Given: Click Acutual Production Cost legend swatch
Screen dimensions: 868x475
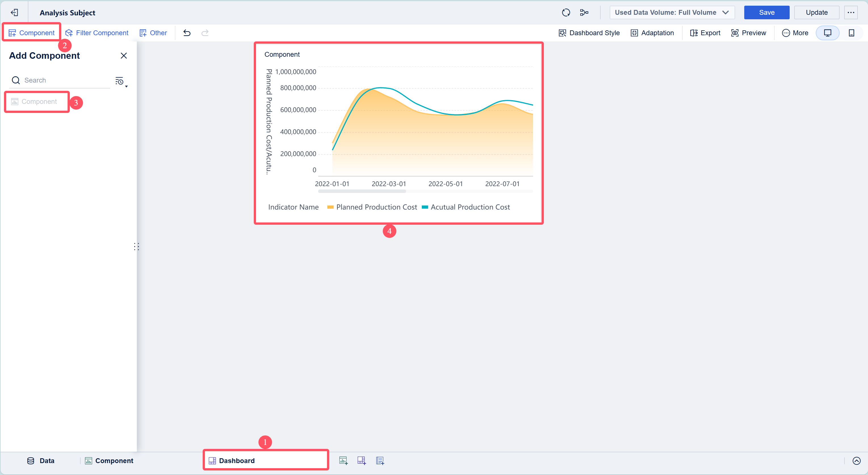Looking at the screenshot, I should click(x=425, y=207).
